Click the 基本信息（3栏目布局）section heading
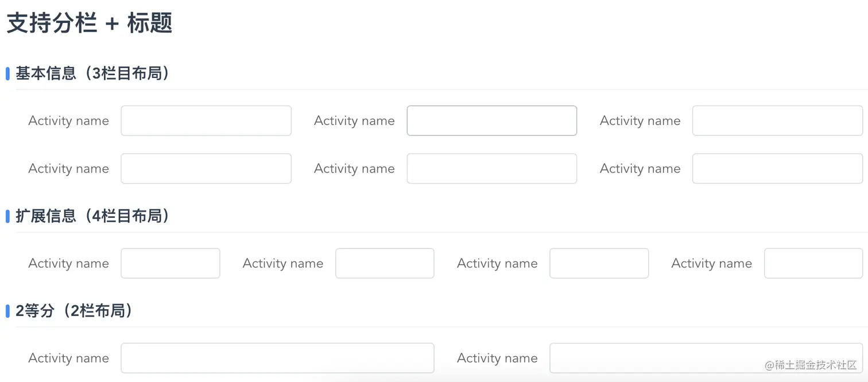This screenshot has height=382, width=868. [92, 74]
